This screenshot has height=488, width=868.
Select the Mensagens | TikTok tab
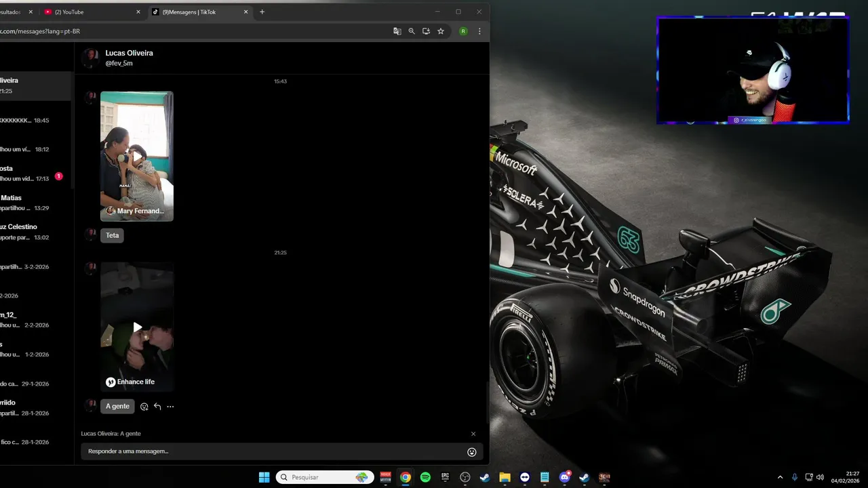point(199,12)
